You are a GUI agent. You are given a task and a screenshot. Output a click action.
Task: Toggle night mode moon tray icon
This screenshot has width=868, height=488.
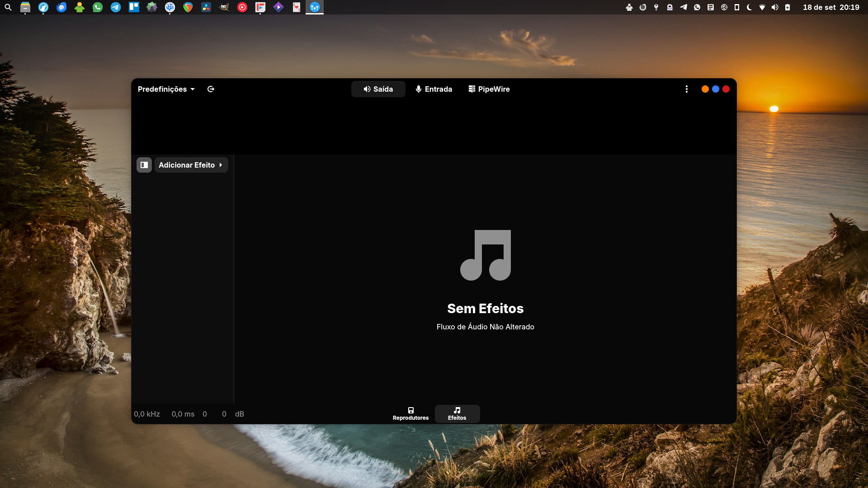click(x=749, y=7)
